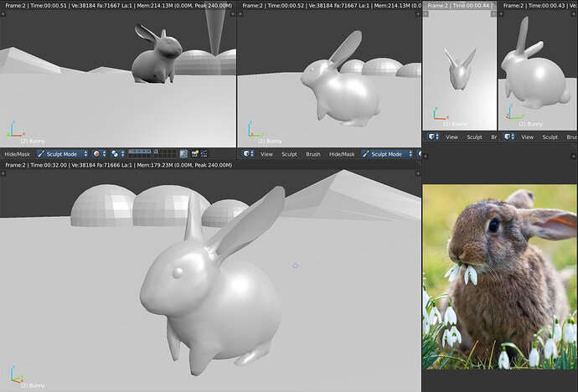Open pivot point dropdown in top-left viewport

tap(118, 153)
